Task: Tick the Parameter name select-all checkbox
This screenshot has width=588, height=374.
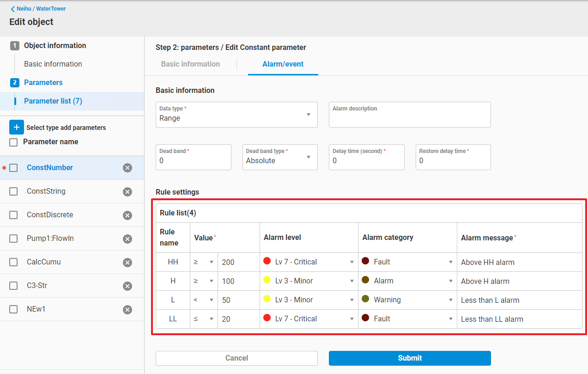Action: point(14,142)
